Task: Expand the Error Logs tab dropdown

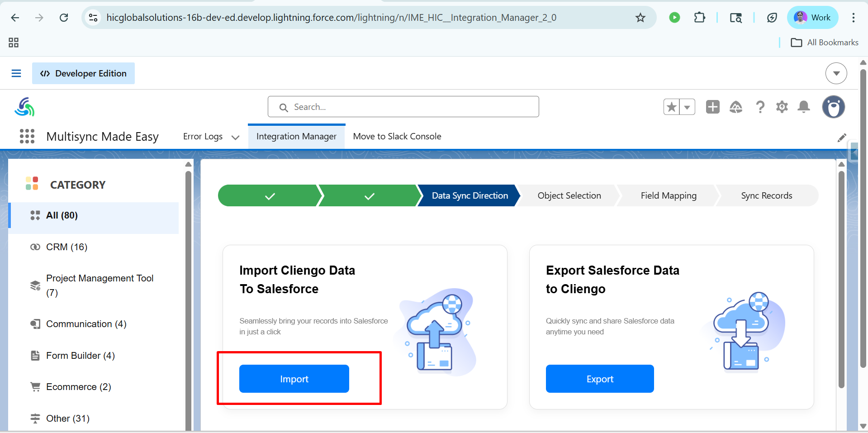Action: point(235,137)
